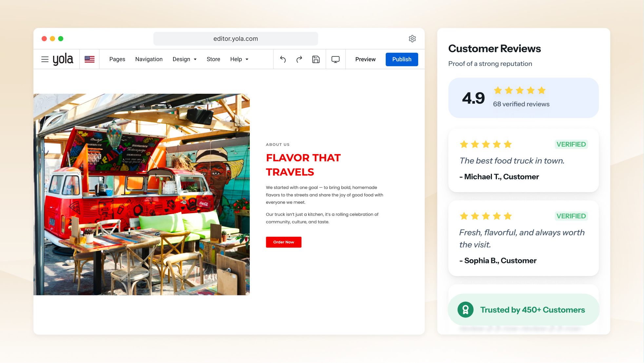Switch device view with monitor icon
This screenshot has height=363, width=644.
click(336, 59)
